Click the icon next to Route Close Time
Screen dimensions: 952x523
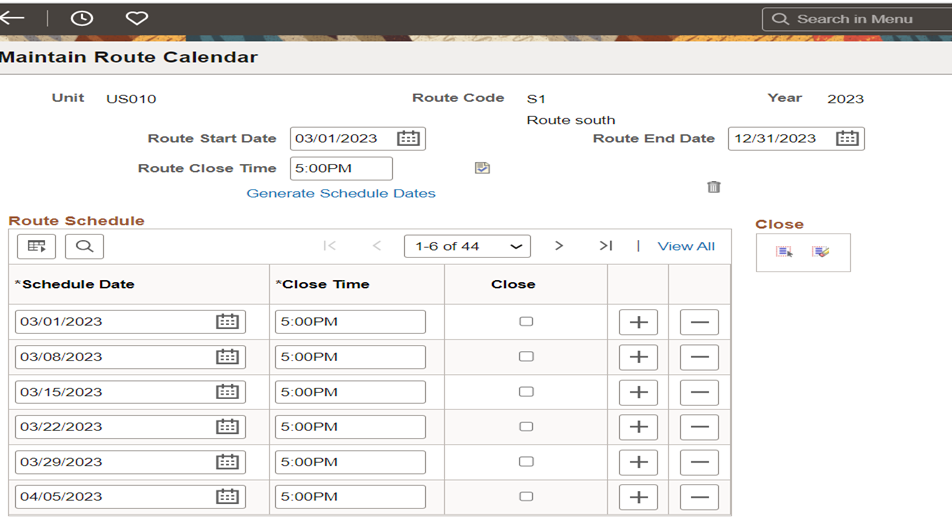[x=482, y=168]
